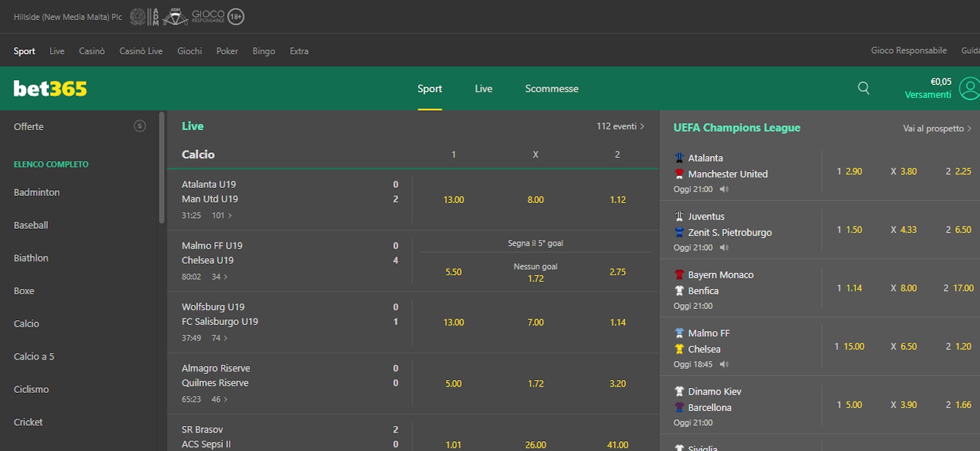The height and width of the screenshot is (451, 980).
Task: Click the Malmo FF light-blue shirt icon
Action: [679, 333]
